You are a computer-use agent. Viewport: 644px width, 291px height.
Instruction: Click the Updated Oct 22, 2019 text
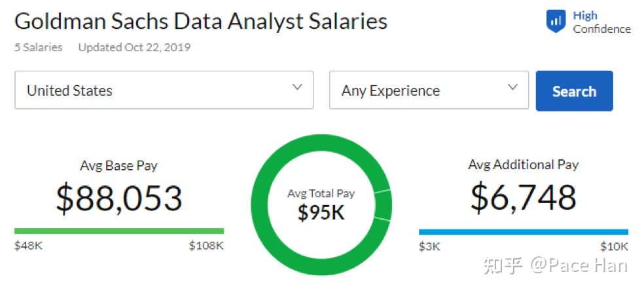click(134, 47)
